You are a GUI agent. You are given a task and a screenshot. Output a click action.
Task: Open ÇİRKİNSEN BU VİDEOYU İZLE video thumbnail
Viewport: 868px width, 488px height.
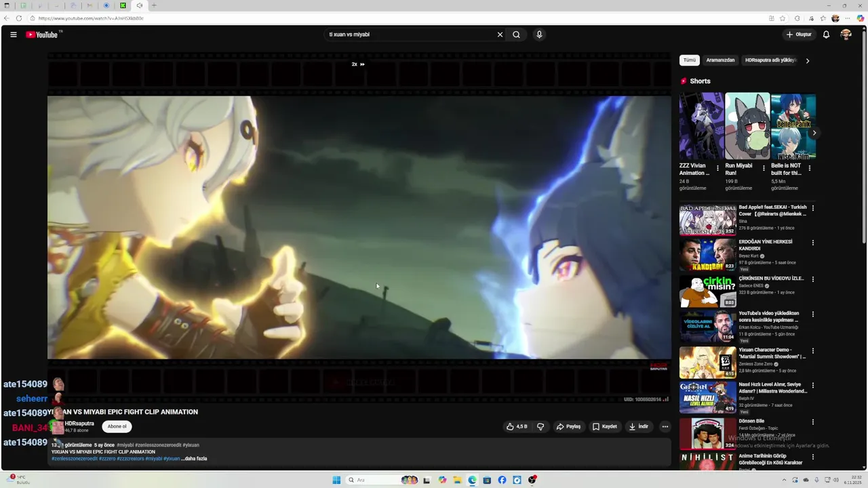click(708, 291)
